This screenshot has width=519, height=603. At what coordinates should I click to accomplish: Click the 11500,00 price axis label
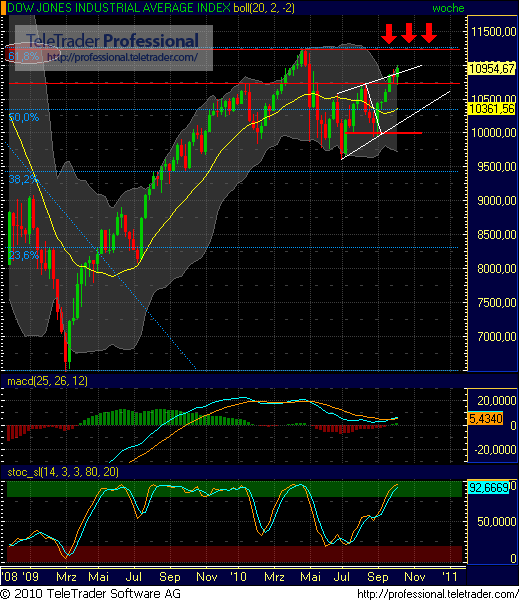pyautogui.click(x=494, y=32)
